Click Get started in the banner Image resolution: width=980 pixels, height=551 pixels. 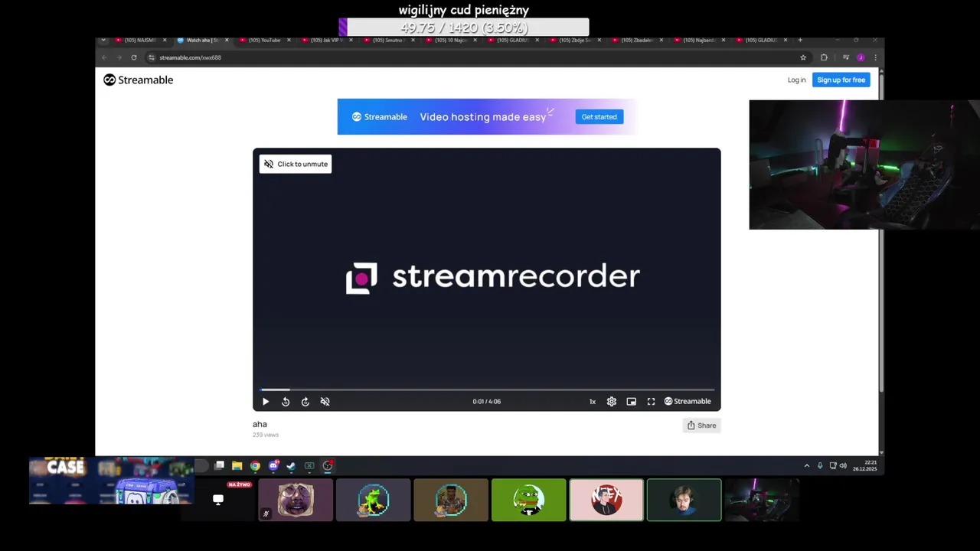[599, 117]
